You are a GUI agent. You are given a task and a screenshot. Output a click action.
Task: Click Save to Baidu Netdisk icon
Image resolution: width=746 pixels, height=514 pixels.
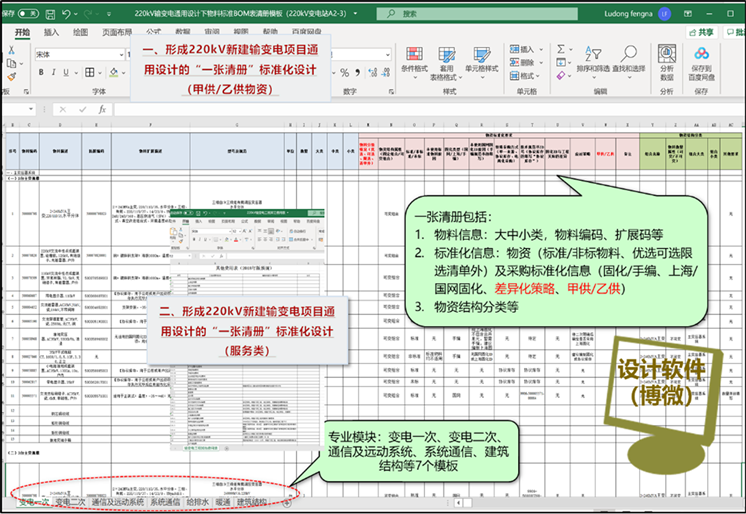(700, 62)
